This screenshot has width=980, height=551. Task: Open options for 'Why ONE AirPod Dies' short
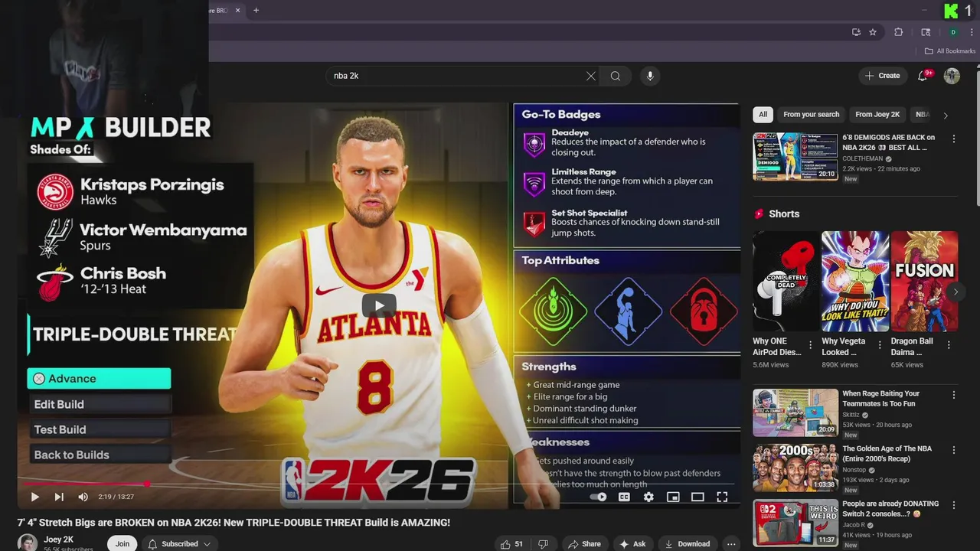point(811,345)
